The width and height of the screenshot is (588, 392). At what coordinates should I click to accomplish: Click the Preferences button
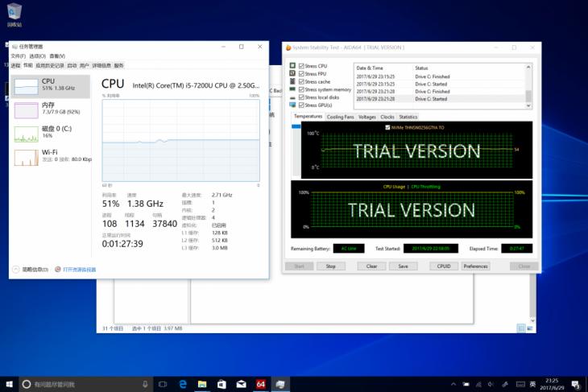tap(475, 266)
